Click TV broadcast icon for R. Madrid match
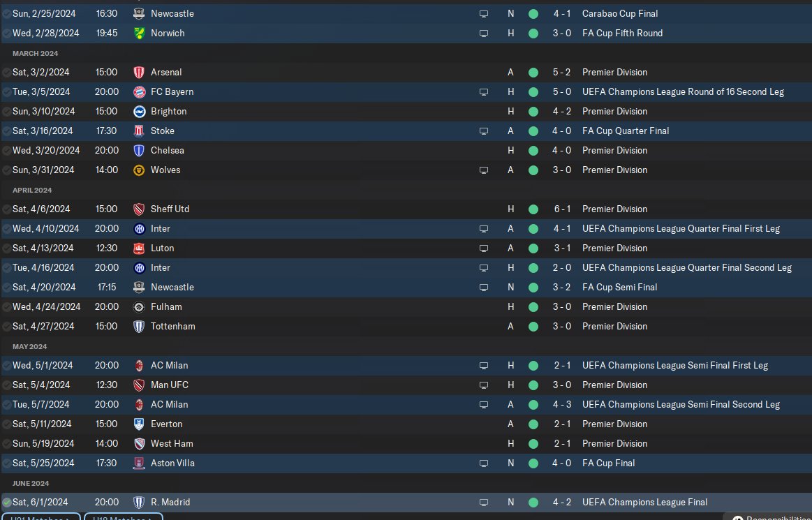The height and width of the screenshot is (520, 812). pyautogui.click(x=483, y=502)
